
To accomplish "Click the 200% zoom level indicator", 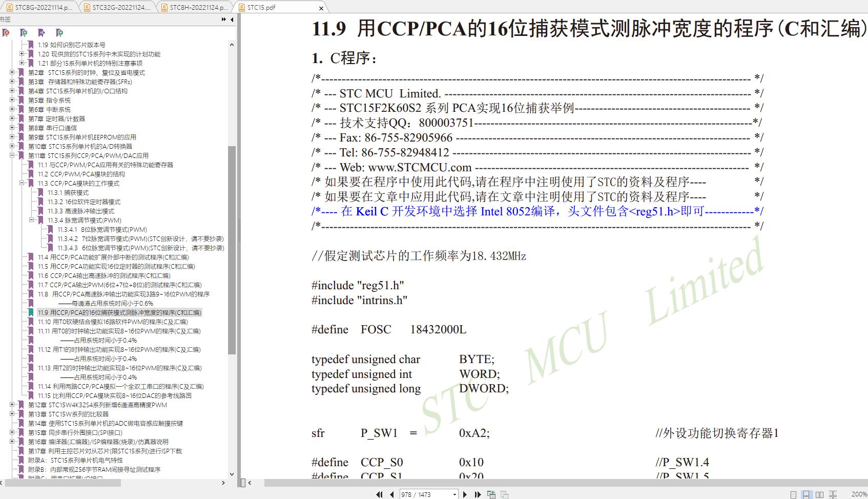I will (x=859, y=494).
